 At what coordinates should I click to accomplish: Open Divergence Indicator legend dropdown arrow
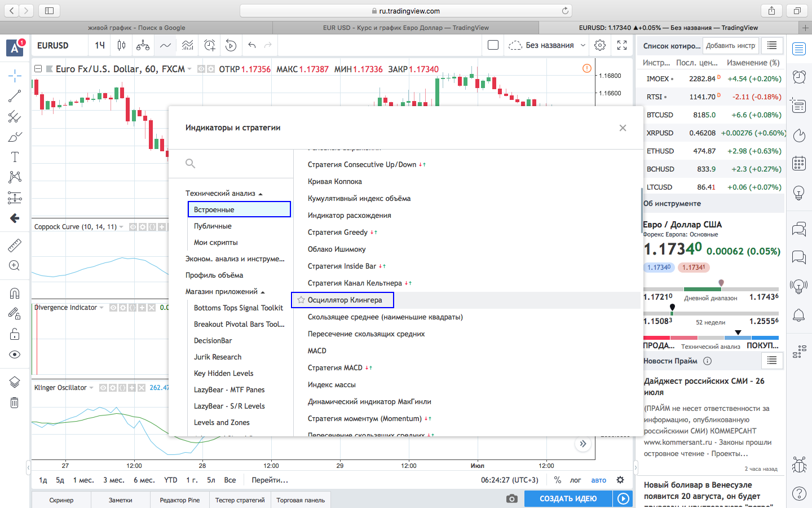pos(101,308)
